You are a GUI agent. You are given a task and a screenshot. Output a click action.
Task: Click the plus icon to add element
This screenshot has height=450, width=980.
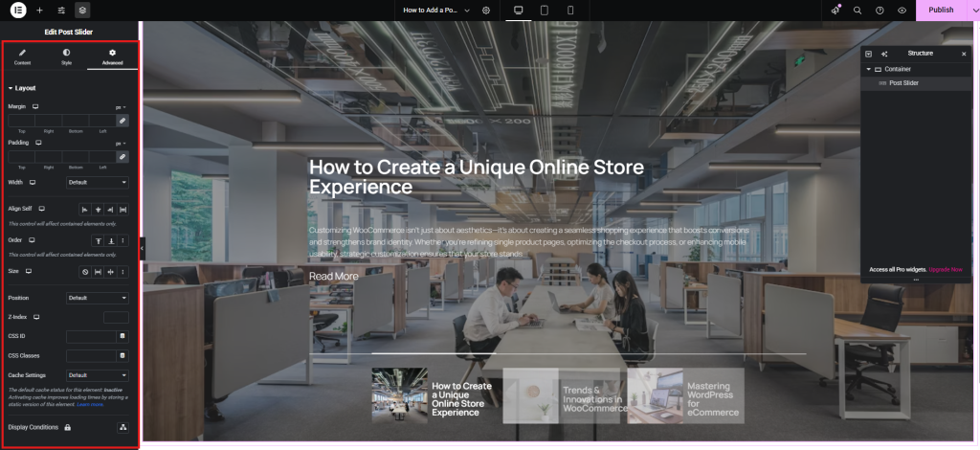pyautogui.click(x=39, y=10)
